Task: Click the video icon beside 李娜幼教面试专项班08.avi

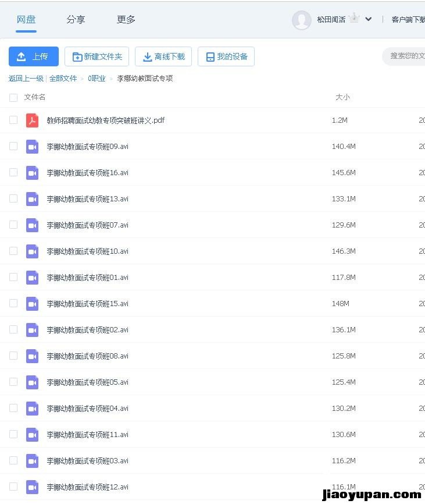Action: pyautogui.click(x=32, y=356)
